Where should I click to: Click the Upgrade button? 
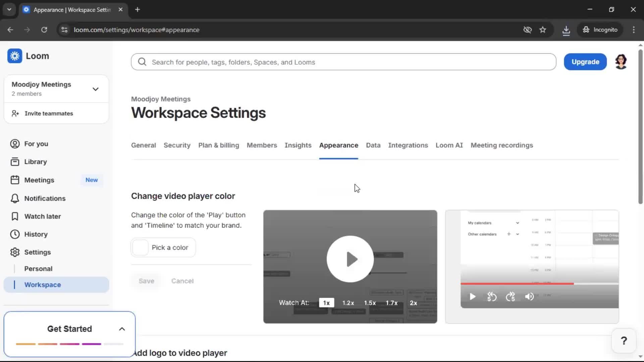[x=585, y=62]
